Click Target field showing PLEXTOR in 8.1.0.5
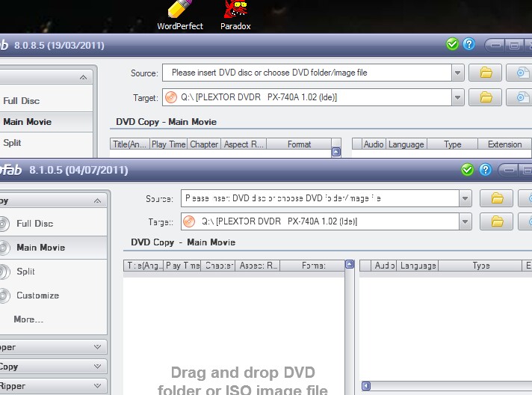532x395 pixels. (x=321, y=221)
